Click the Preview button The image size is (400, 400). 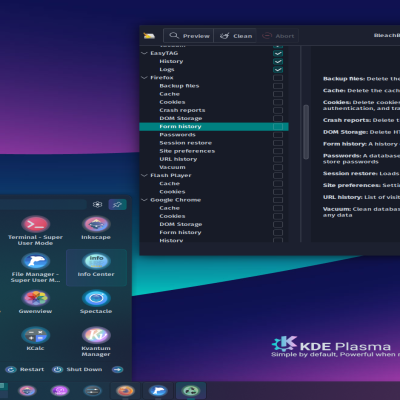(189, 36)
